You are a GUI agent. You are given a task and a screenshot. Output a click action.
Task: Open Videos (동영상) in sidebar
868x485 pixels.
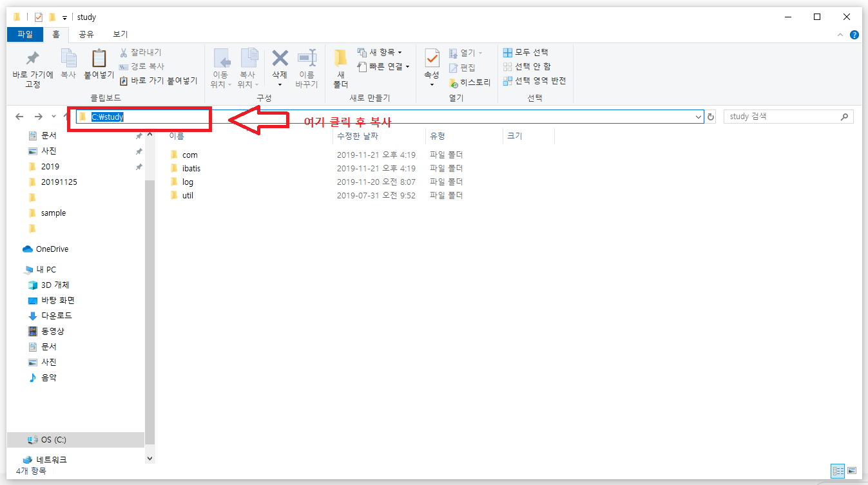(x=52, y=331)
